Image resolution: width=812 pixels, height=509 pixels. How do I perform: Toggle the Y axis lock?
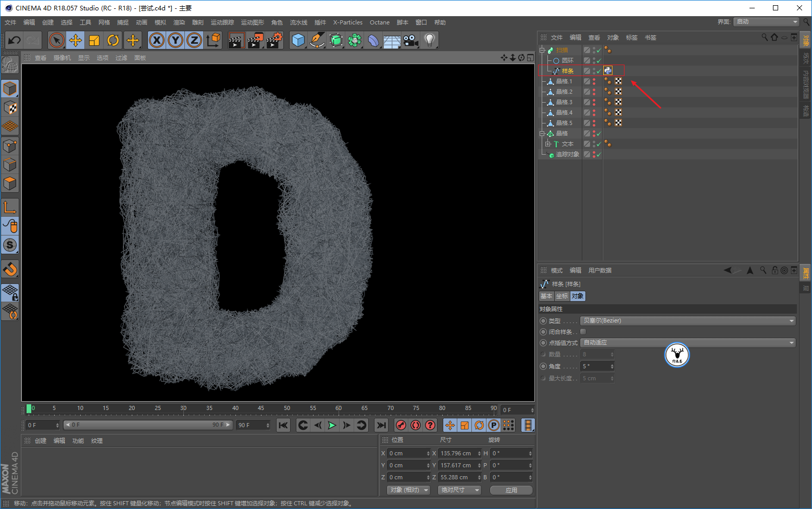pyautogui.click(x=176, y=40)
